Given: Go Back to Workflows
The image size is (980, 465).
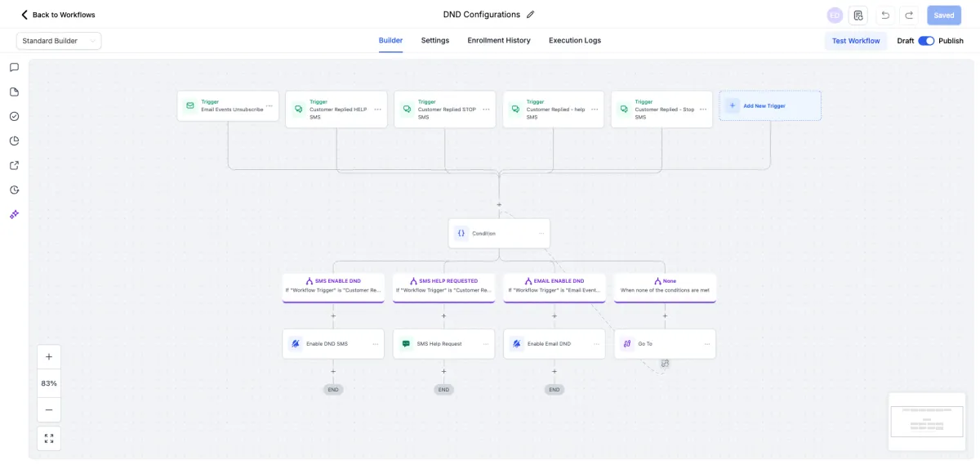Looking at the screenshot, I should 58,15.
